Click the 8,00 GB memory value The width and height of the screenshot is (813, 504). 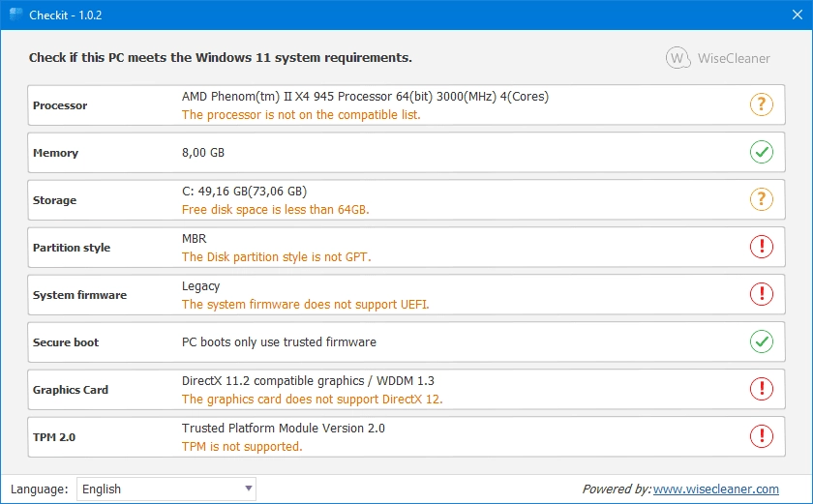[202, 152]
